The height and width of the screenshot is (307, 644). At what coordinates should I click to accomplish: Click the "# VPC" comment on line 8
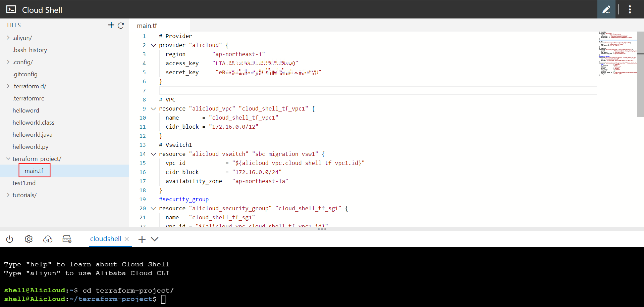[167, 100]
